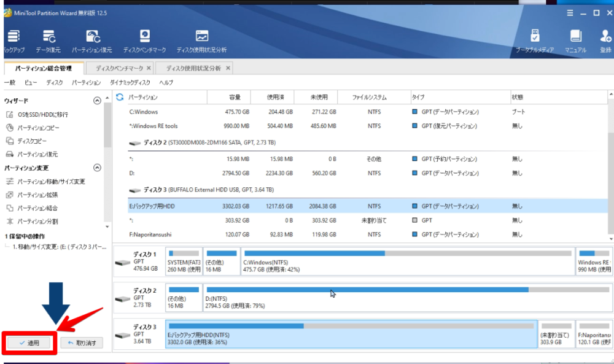Select F:Naporitansushi block in disk map

[594, 334]
